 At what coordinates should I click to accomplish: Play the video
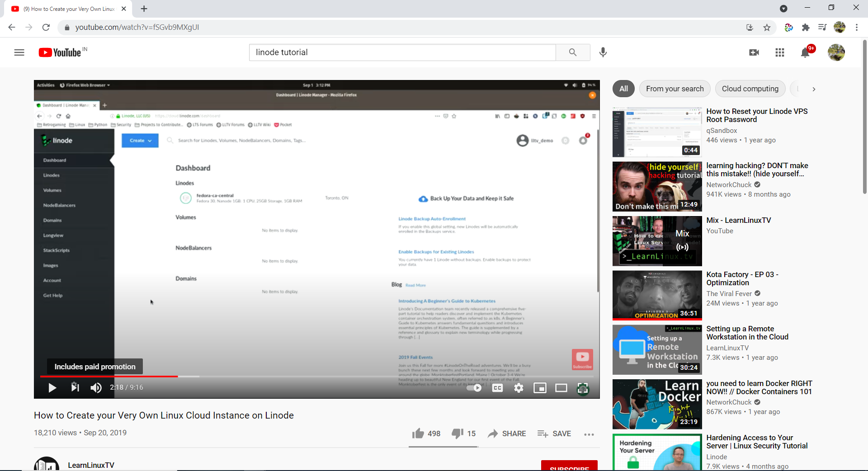52,387
